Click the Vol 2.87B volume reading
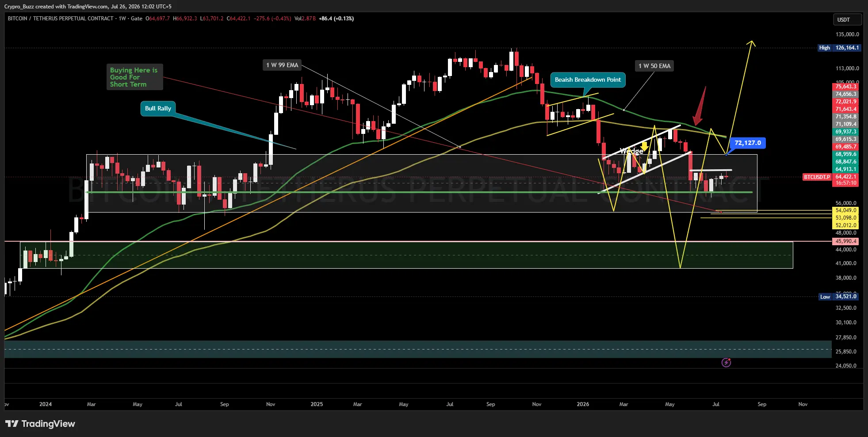Image resolution: width=868 pixels, height=437 pixels. pyautogui.click(x=305, y=19)
